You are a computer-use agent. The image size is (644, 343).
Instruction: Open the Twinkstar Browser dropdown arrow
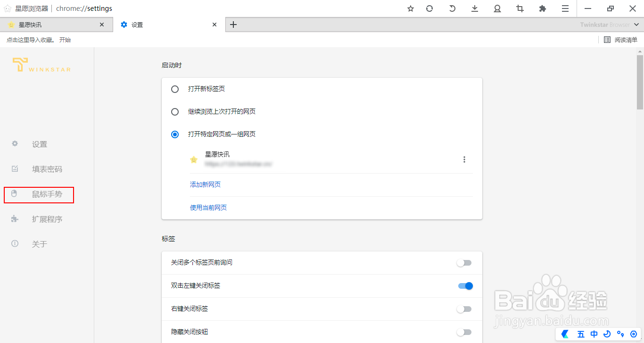coord(636,24)
